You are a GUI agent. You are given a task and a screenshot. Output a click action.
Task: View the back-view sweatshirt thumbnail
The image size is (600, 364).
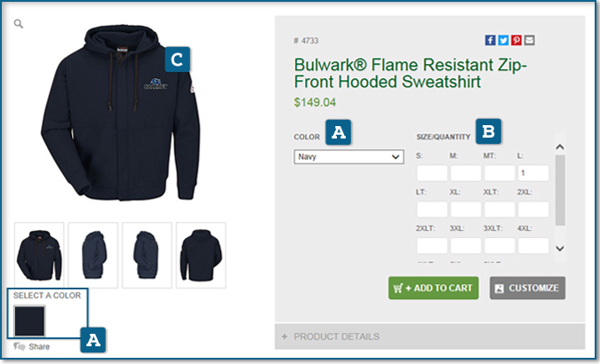(201, 255)
